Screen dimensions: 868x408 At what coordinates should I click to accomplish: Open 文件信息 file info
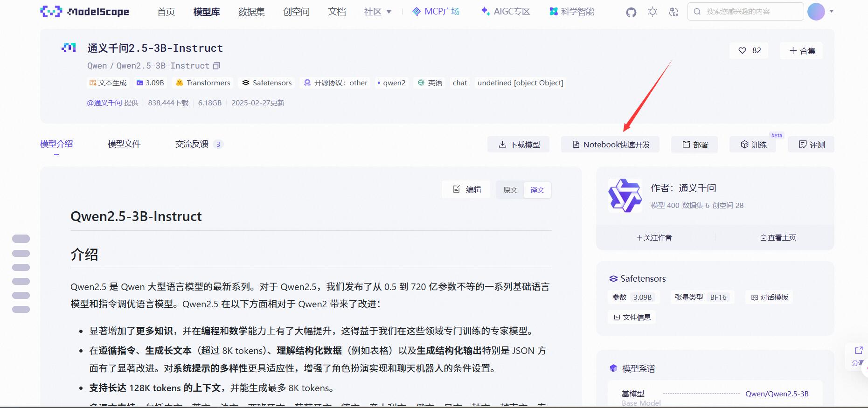click(x=632, y=318)
